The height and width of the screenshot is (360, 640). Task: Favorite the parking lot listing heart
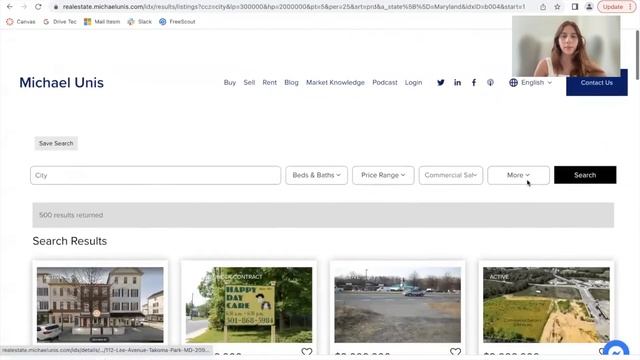455,351
